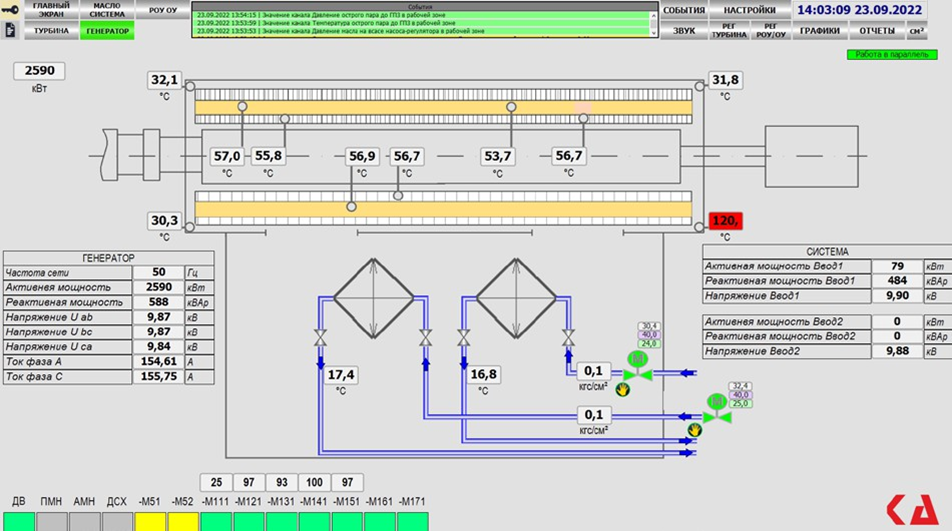Screen dimensions: 952x531
Task: Click the green -М171 status indicator
Action: (x=413, y=522)
